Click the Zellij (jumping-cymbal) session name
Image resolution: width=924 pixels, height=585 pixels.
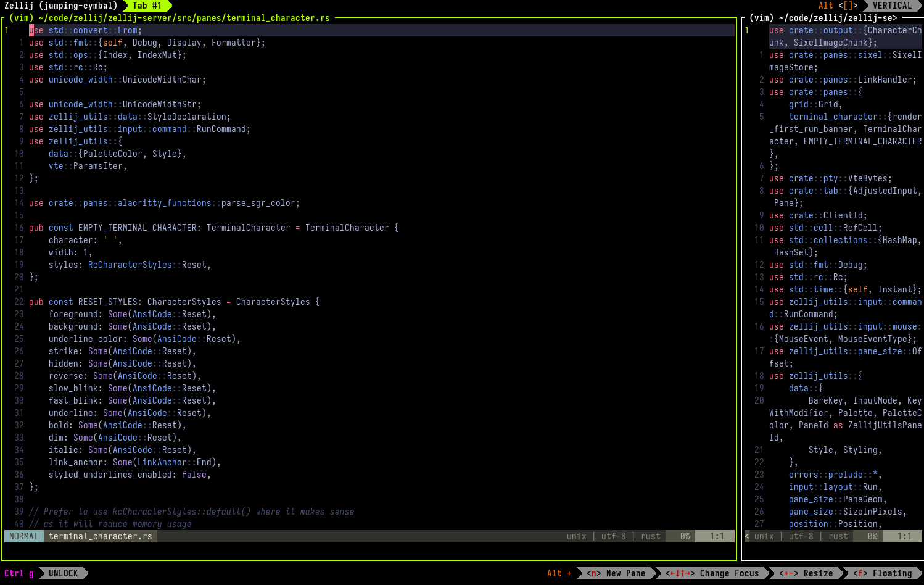pos(61,6)
